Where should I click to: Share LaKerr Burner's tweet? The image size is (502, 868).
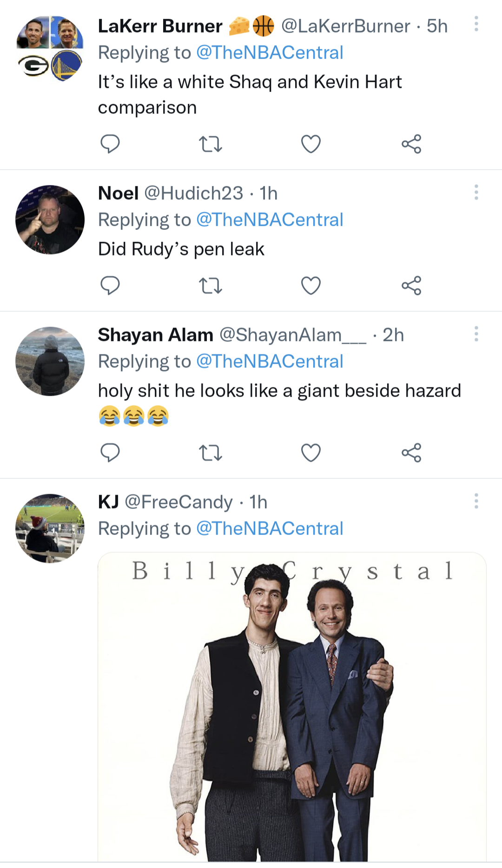click(x=411, y=144)
